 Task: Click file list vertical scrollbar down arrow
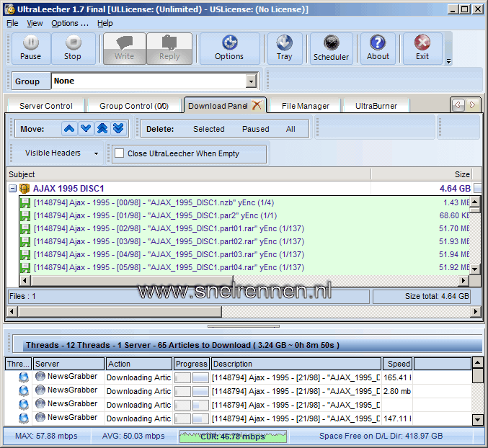click(x=474, y=269)
